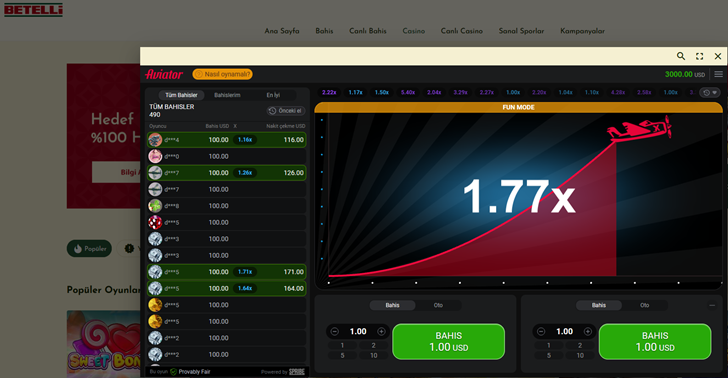Click the Provably Fair shield icon
Image resolution: width=728 pixels, height=378 pixels.
coord(174,372)
